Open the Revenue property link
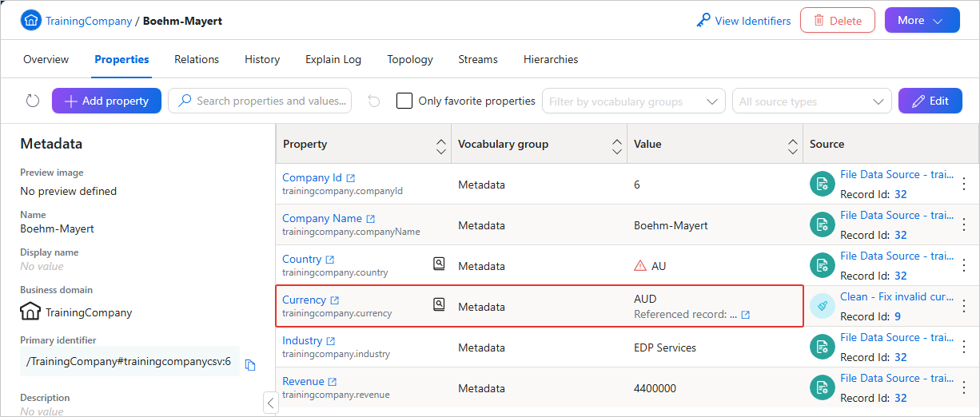The width and height of the screenshot is (980, 417). coord(303,381)
